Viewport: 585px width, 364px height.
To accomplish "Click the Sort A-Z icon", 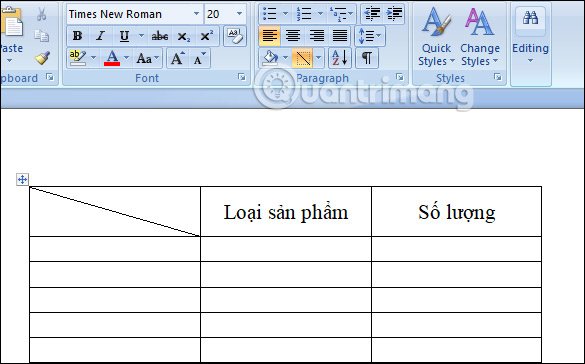I will pyautogui.click(x=340, y=58).
